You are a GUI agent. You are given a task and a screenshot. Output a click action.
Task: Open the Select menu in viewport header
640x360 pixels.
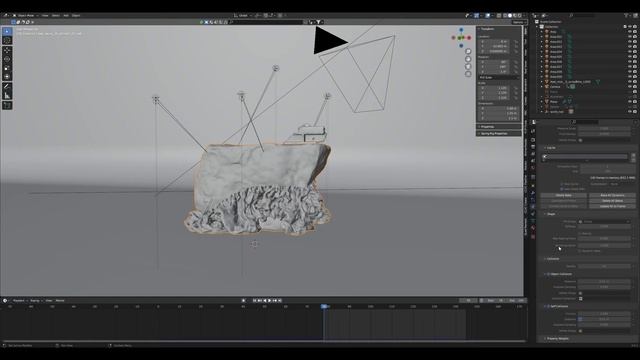point(56,16)
